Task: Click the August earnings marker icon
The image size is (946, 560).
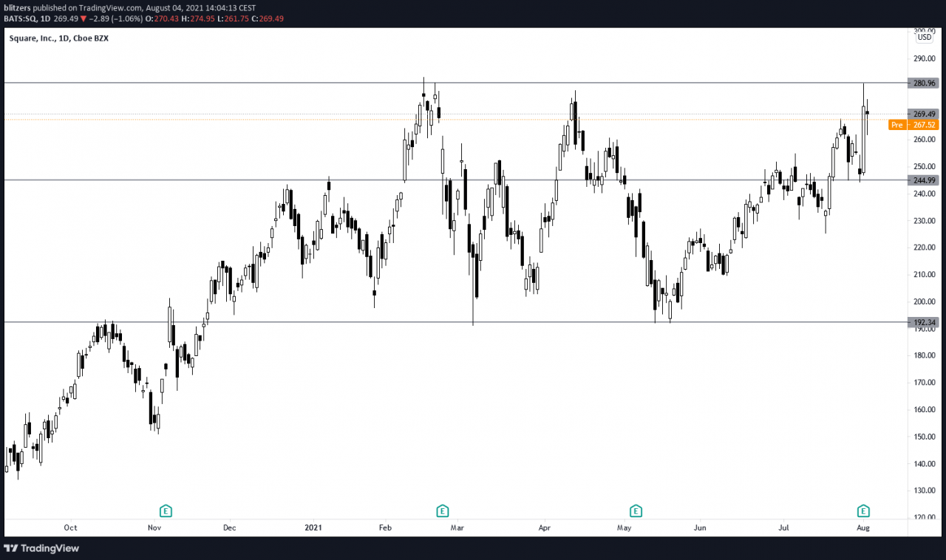Action: coord(862,511)
